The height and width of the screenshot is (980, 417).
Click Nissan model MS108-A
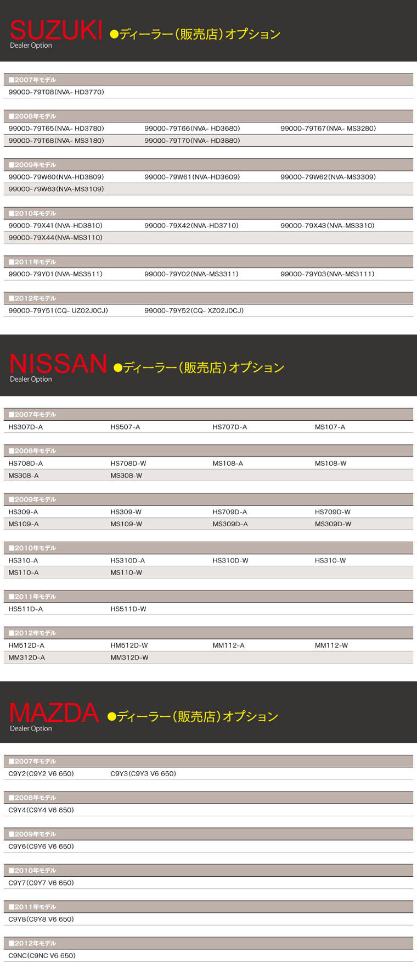click(x=228, y=464)
